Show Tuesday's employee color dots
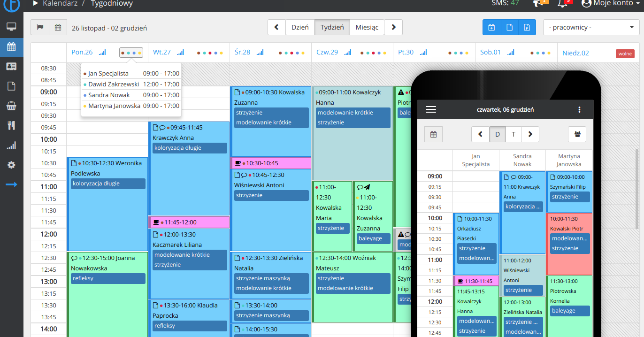The height and width of the screenshot is (337, 644). coord(210,53)
